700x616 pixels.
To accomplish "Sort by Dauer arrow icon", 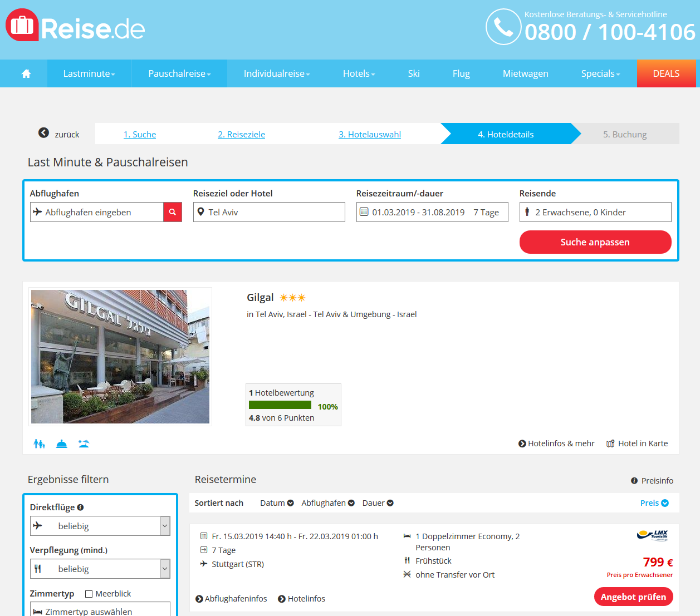I will point(390,503).
